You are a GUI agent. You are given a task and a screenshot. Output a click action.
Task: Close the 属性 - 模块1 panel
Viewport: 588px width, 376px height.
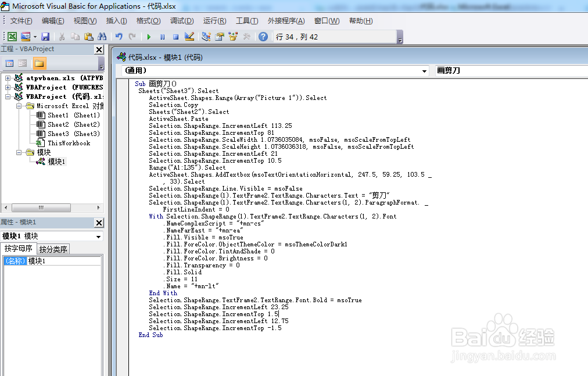coord(99,223)
